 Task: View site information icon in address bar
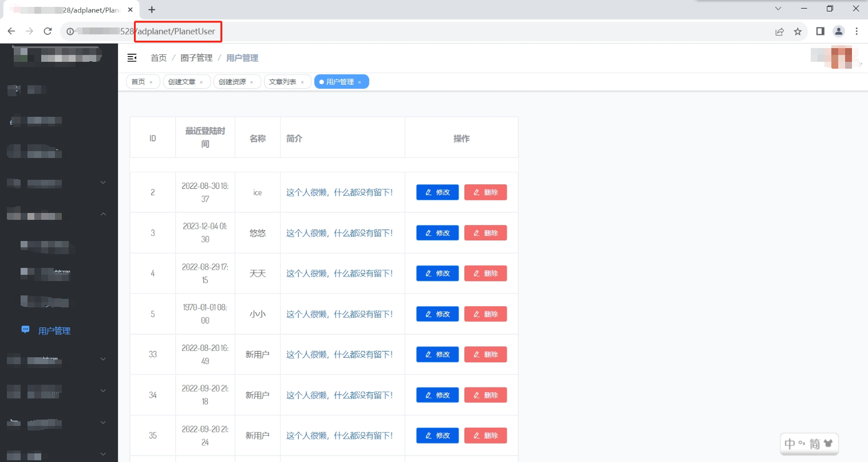[70, 31]
